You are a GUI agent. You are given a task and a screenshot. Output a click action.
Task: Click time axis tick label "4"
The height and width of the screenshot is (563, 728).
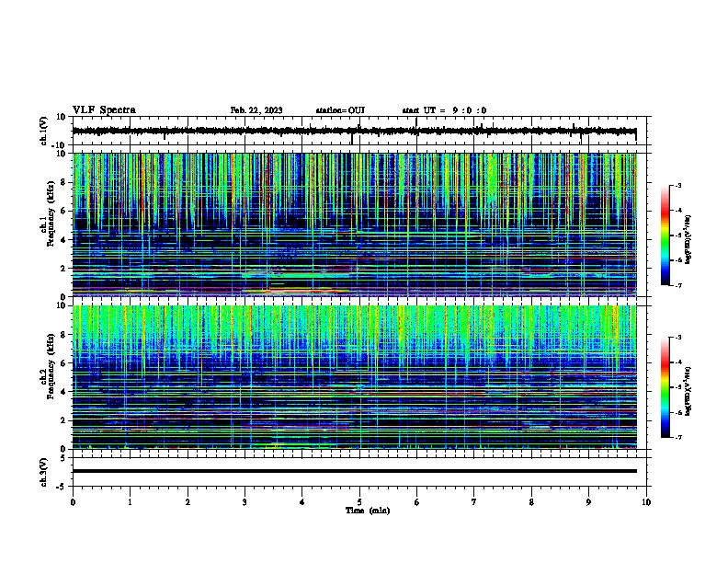(302, 502)
